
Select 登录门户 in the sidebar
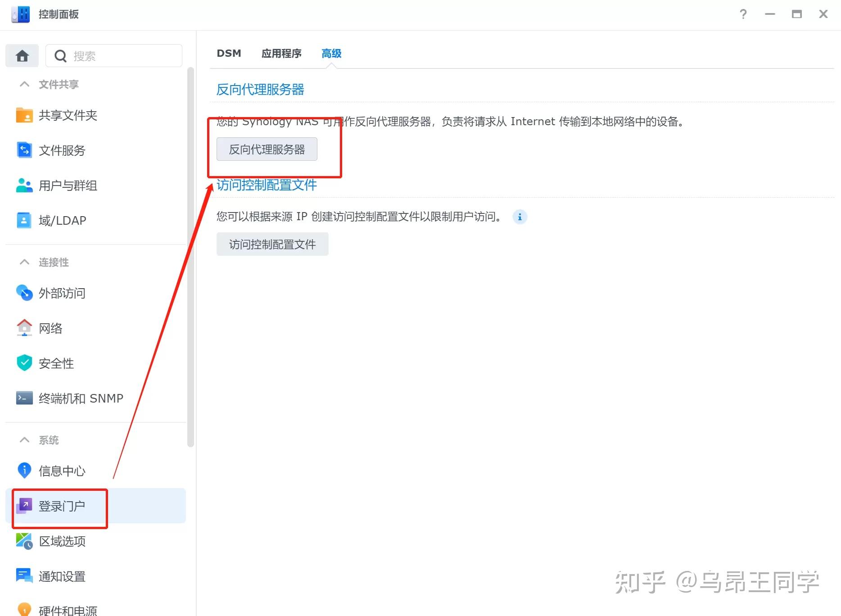pos(61,506)
